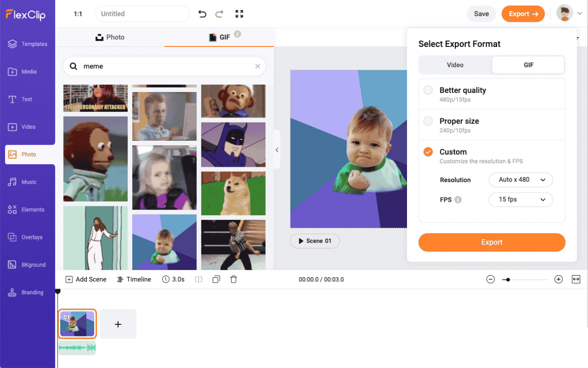The height and width of the screenshot is (368, 588).
Task: Open the Text panel
Action: coord(27,99)
